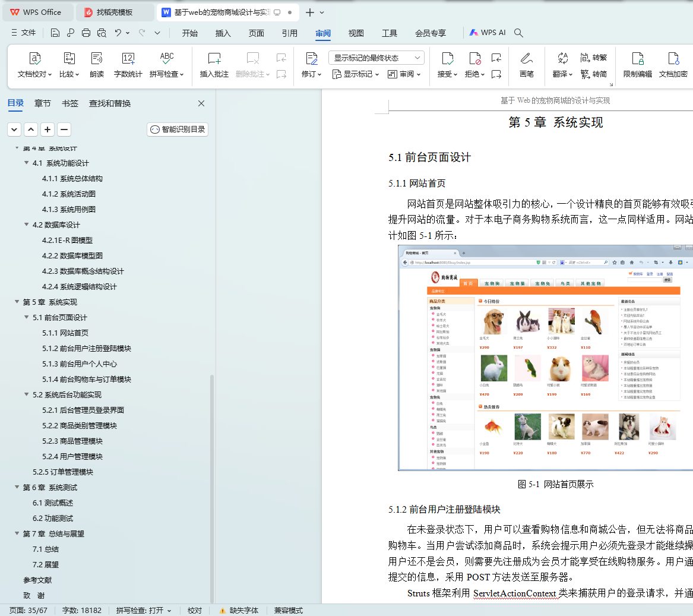Collapse the 4.1 系统功能设计 outline node
The width and height of the screenshot is (693, 616).
tap(27, 163)
